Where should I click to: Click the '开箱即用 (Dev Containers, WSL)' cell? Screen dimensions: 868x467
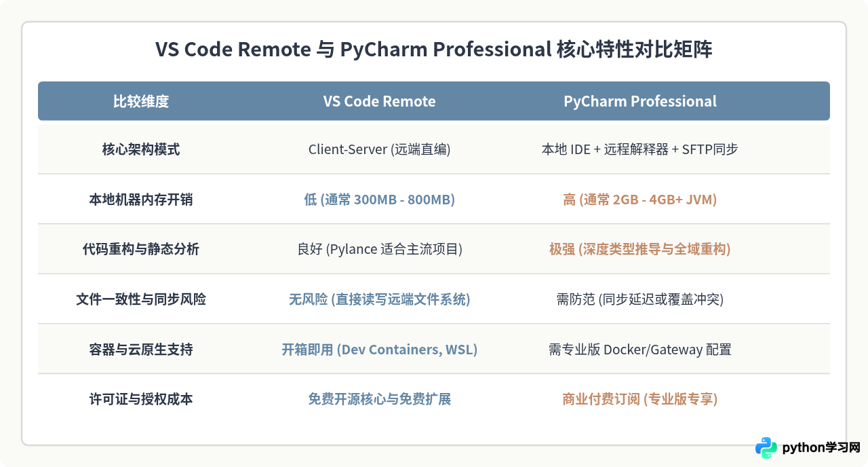380,350
